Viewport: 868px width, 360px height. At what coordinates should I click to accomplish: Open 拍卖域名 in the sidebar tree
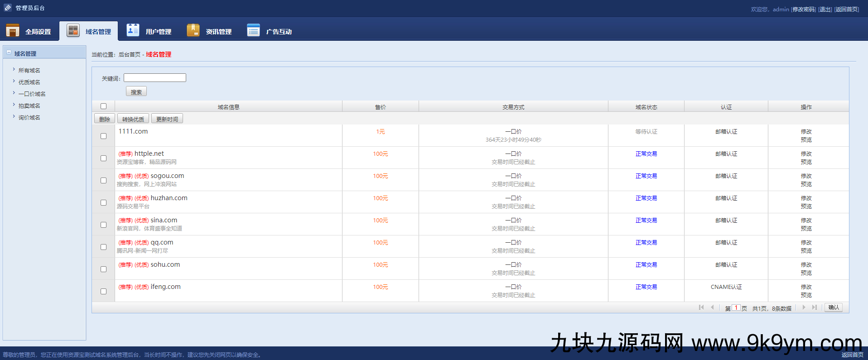point(29,106)
